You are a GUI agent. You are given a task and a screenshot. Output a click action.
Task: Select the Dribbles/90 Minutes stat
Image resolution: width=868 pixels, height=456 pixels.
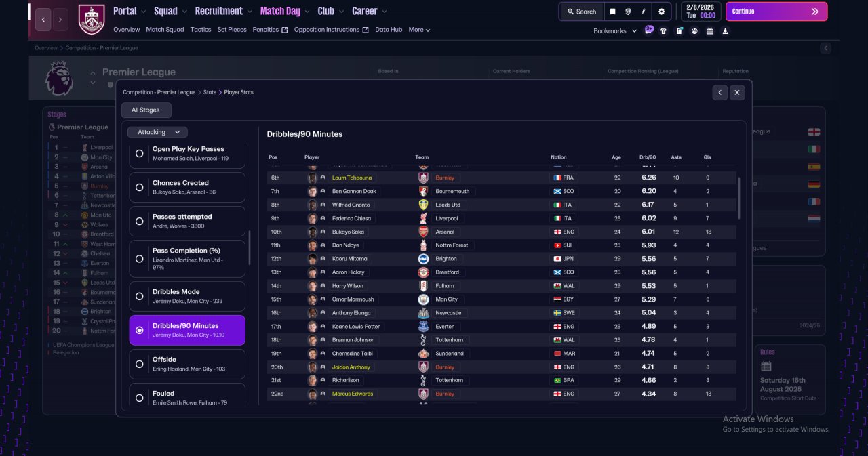tap(187, 330)
